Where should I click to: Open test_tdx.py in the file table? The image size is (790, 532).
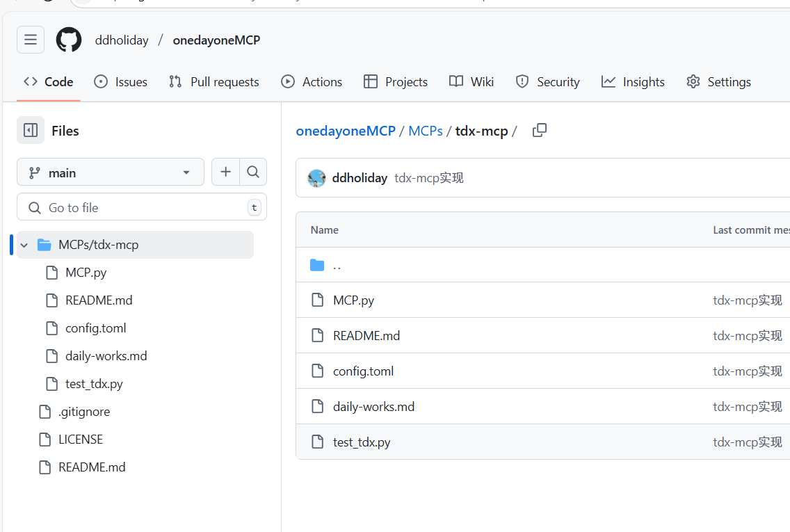coord(361,442)
